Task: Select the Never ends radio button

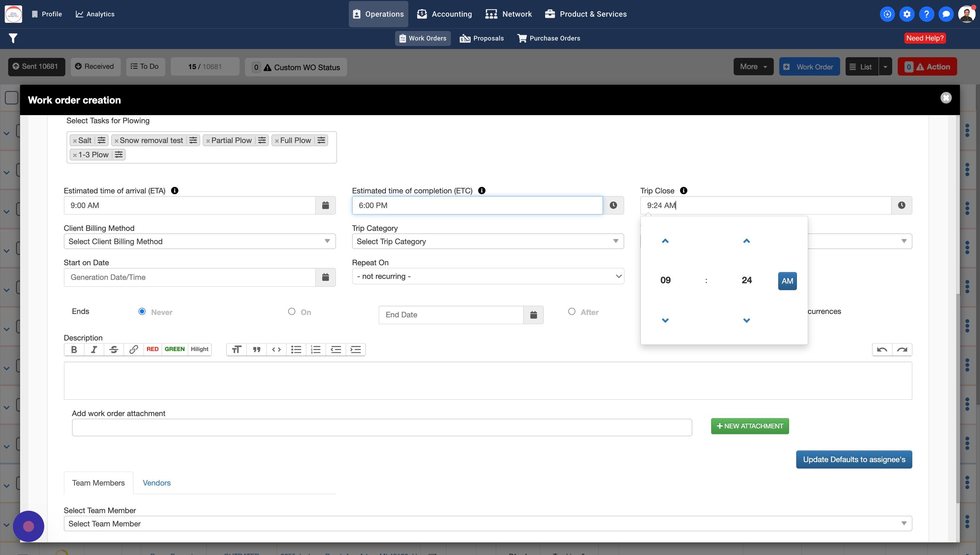Action: coord(142,312)
